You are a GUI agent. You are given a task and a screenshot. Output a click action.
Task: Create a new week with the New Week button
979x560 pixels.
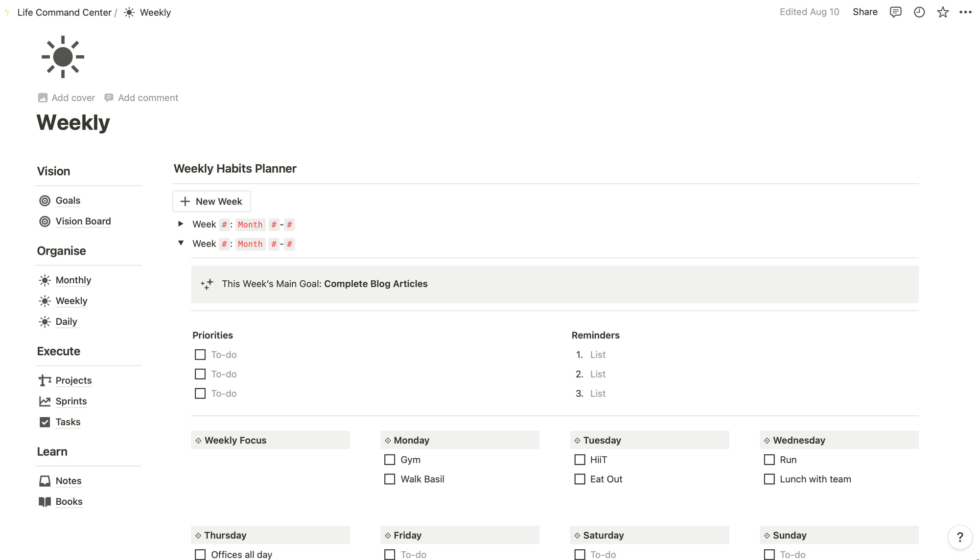pos(211,201)
